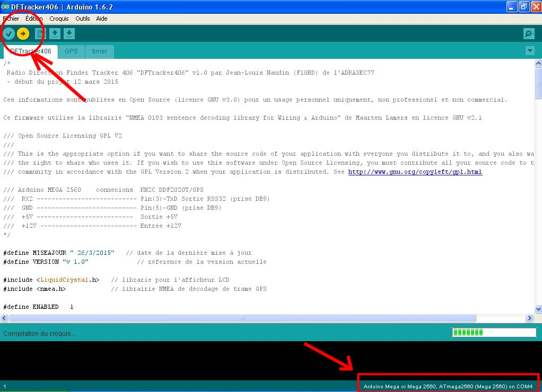The height and width of the screenshot is (392, 542).
Task: Click the 'début du projet 12 mars 2015' line
Action: point(62,82)
